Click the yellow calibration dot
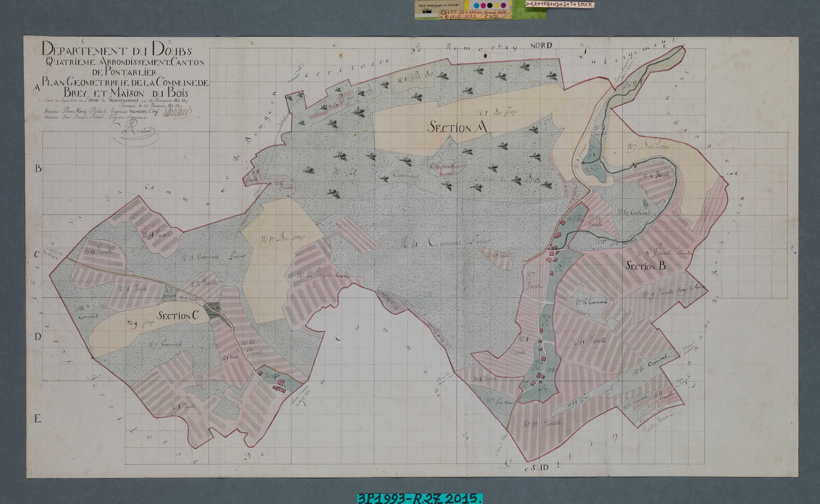 coord(497,6)
